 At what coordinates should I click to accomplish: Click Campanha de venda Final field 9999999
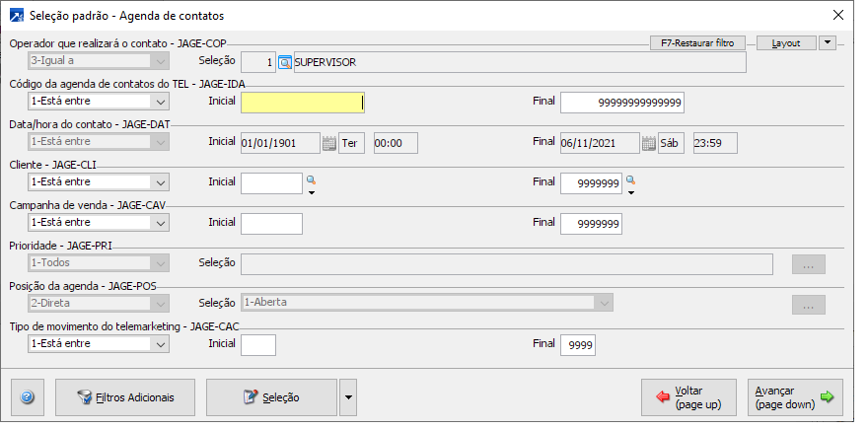click(x=591, y=224)
